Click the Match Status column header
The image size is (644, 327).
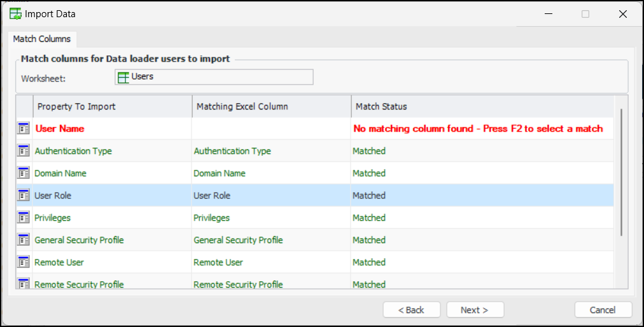coord(482,106)
